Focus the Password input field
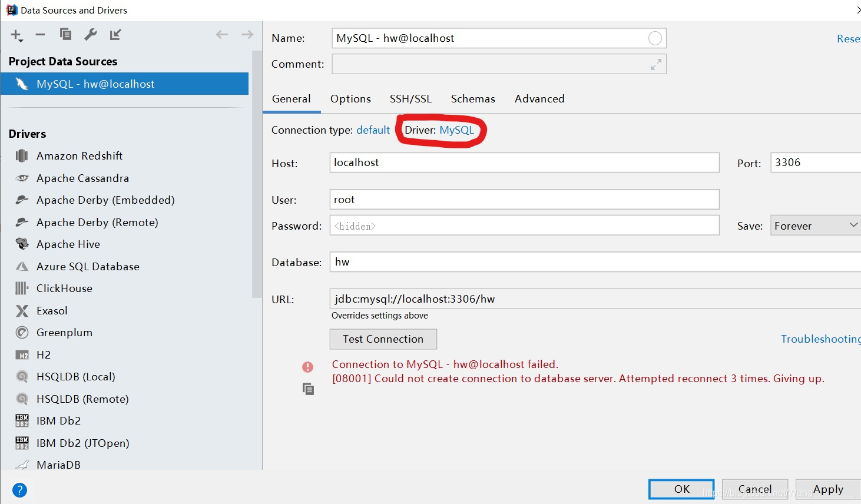This screenshot has height=504, width=861. [524, 226]
